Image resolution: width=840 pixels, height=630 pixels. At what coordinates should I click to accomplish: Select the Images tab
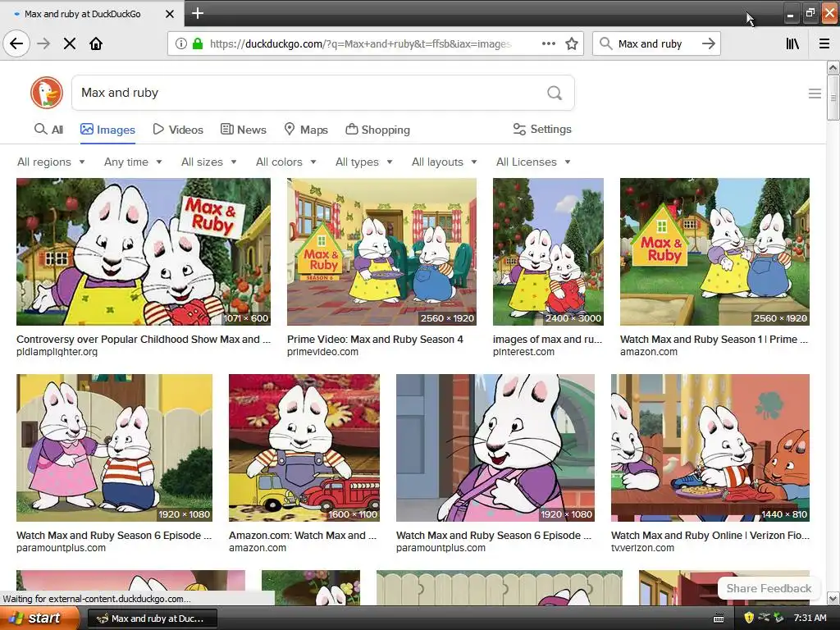pos(107,129)
